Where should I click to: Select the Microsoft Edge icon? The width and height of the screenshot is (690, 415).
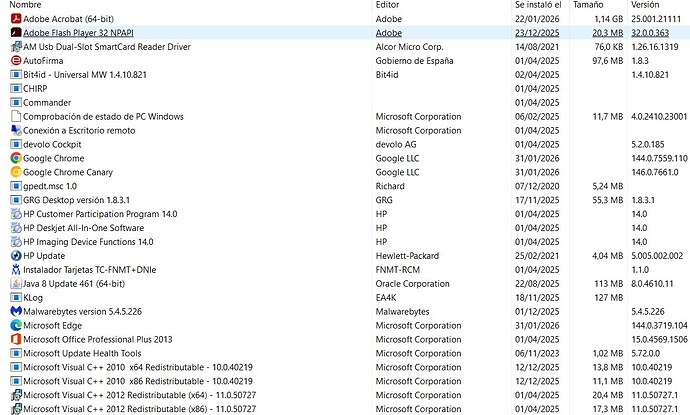click(x=15, y=325)
